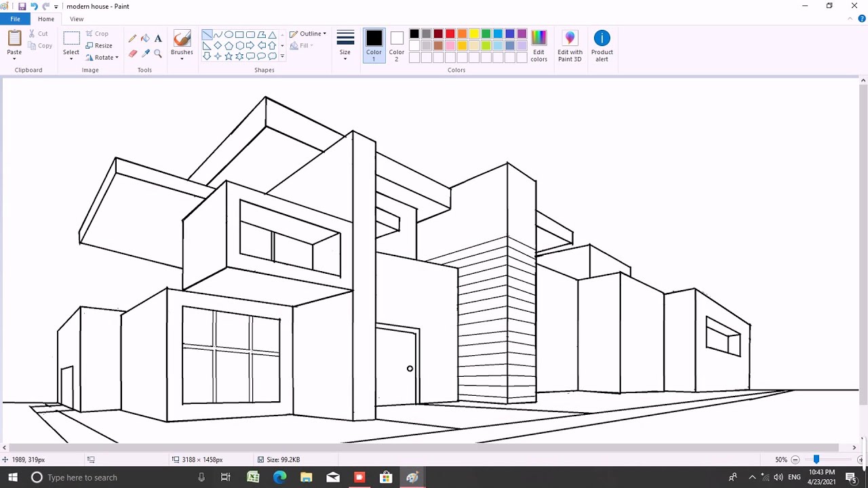Open the Rotate dropdown

tap(102, 58)
